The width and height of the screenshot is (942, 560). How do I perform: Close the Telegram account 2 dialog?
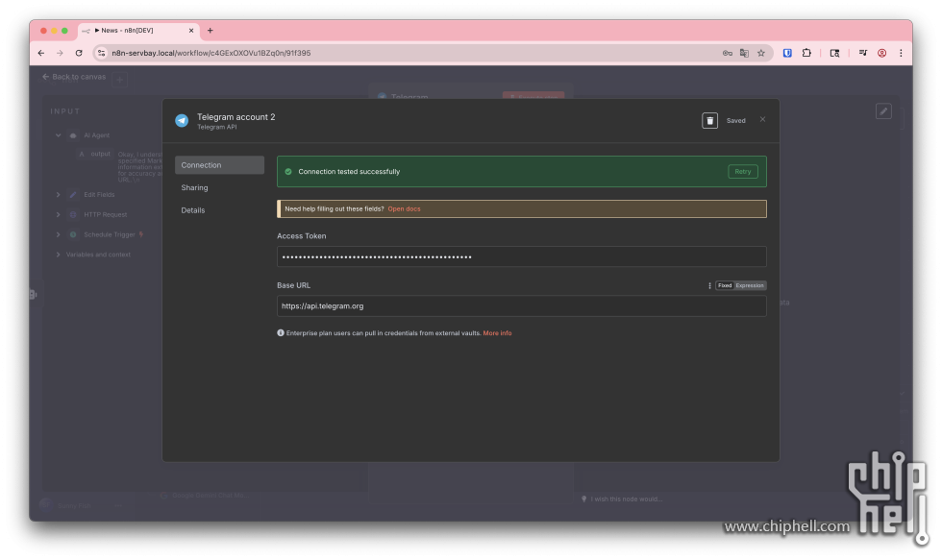[762, 119]
